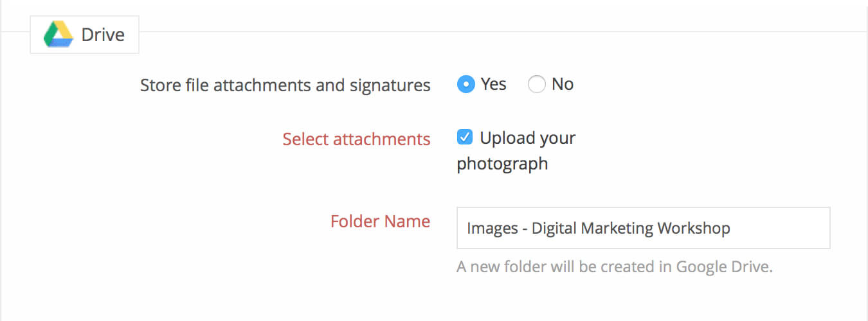Click the red "Folder Name" label
The height and width of the screenshot is (321, 868).
[x=380, y=221]
